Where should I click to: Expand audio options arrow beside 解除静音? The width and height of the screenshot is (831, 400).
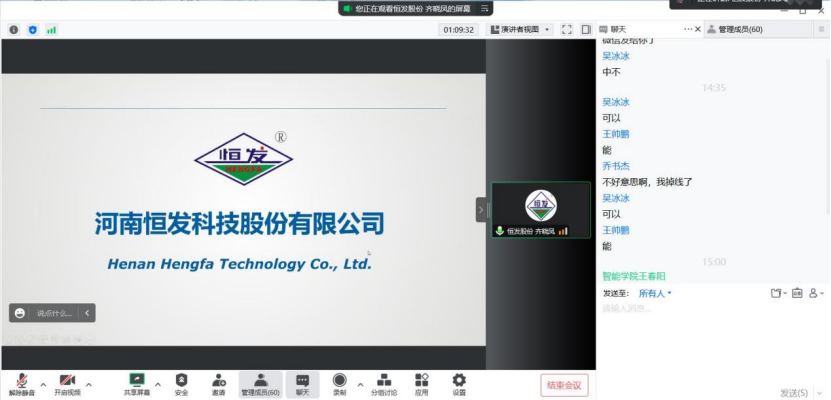(x=43, y=385)
